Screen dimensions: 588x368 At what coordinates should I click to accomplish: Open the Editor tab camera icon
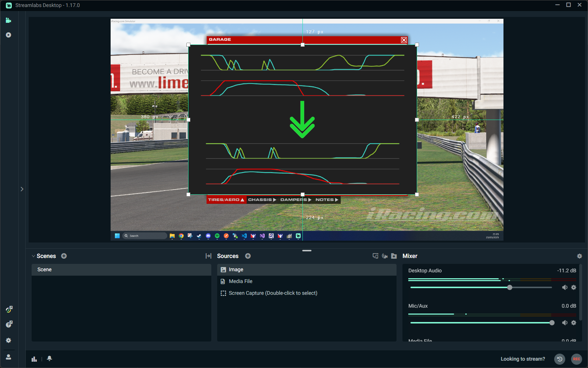coord(8,20)
